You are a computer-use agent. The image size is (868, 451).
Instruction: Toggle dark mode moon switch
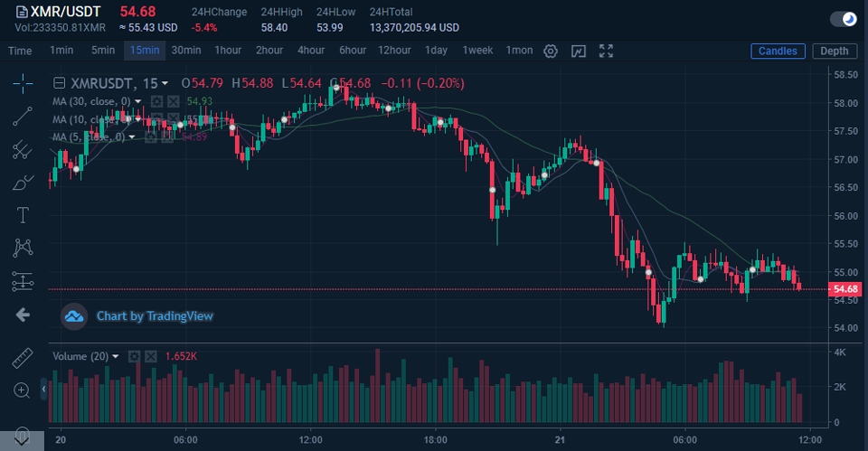pyautogui.click(x=843, y=19)
